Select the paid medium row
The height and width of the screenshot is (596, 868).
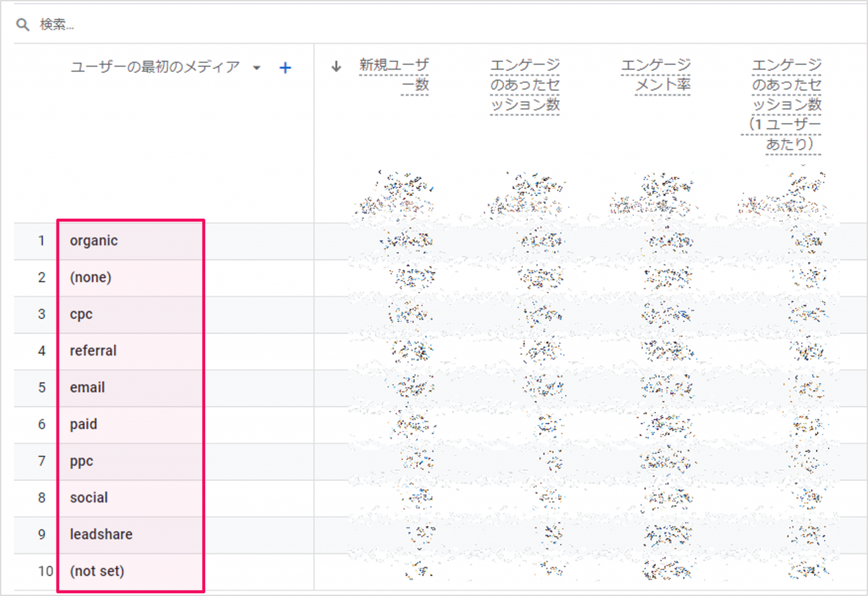pyautogui.click(x=84, y=425)
